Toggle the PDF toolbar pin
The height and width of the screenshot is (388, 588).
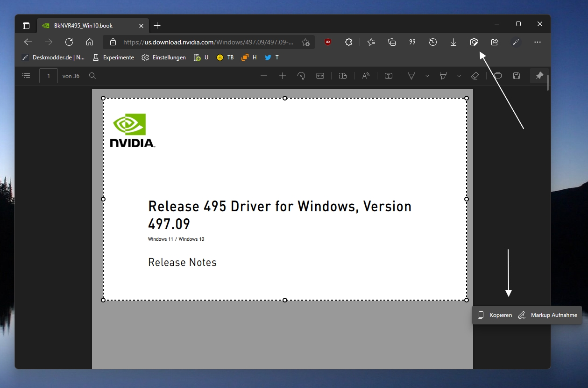tap(539, 76)
